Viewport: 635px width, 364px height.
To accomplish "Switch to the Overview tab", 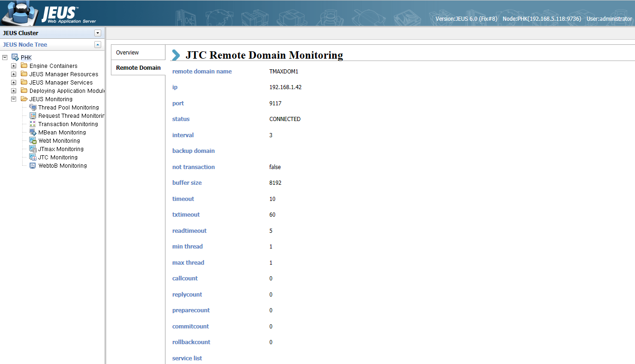I will (x=128, y=53).
